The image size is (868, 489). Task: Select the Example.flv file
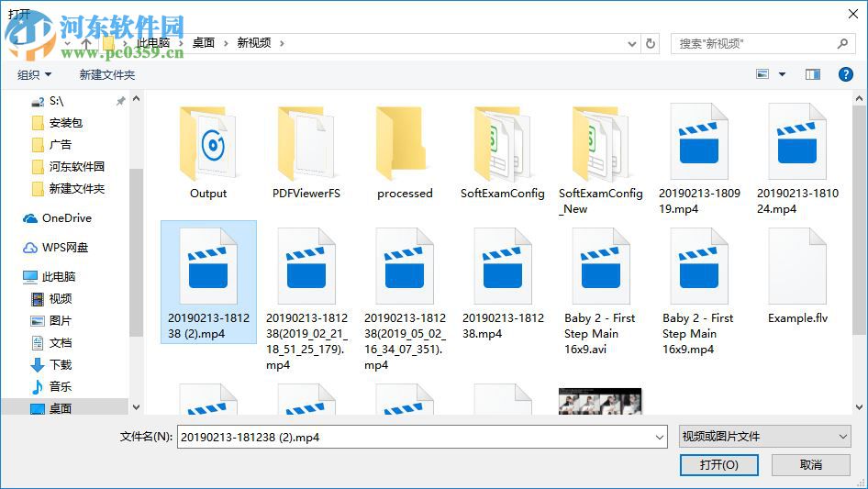click(797, 276)
